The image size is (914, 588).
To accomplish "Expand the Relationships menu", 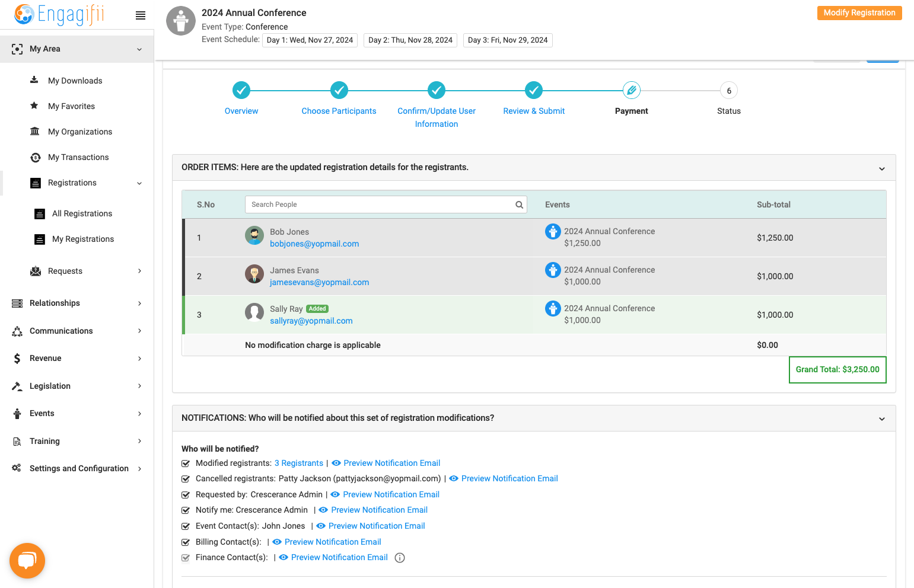I will tap(140, 303).
